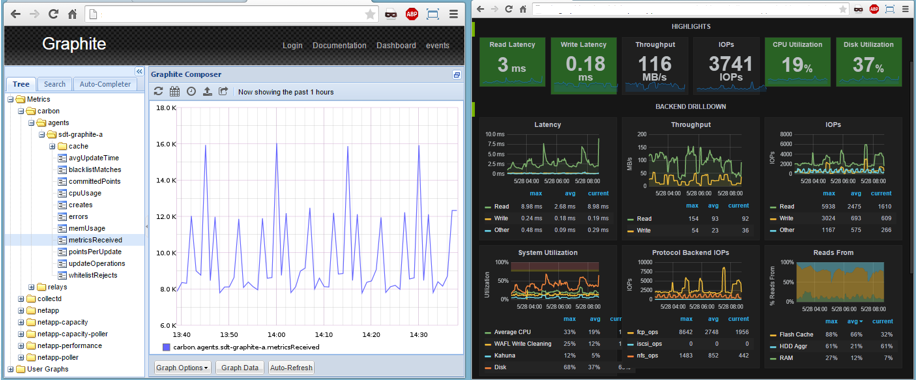Click the Protocol Backend IOPs panel title
Image resolution: width=916 pixels, height=380 pixels.
(691, 253)
